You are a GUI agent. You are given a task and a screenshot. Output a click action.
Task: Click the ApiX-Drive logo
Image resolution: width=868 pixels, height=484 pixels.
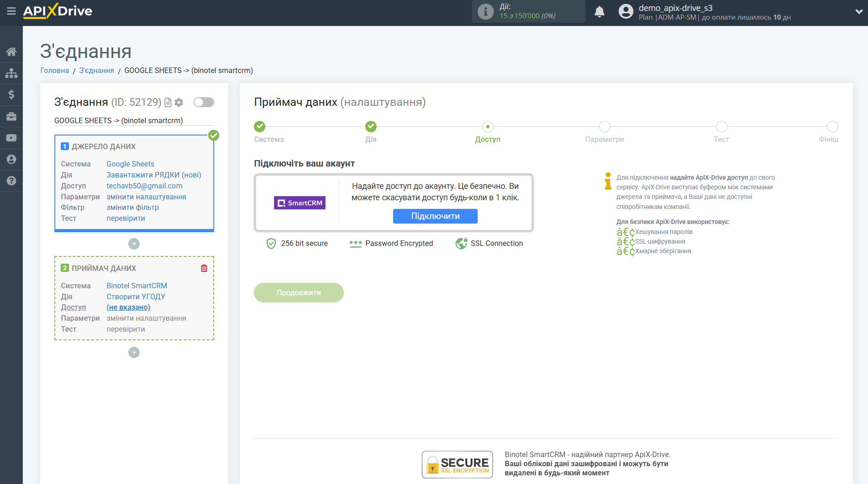tap(58, 11)
